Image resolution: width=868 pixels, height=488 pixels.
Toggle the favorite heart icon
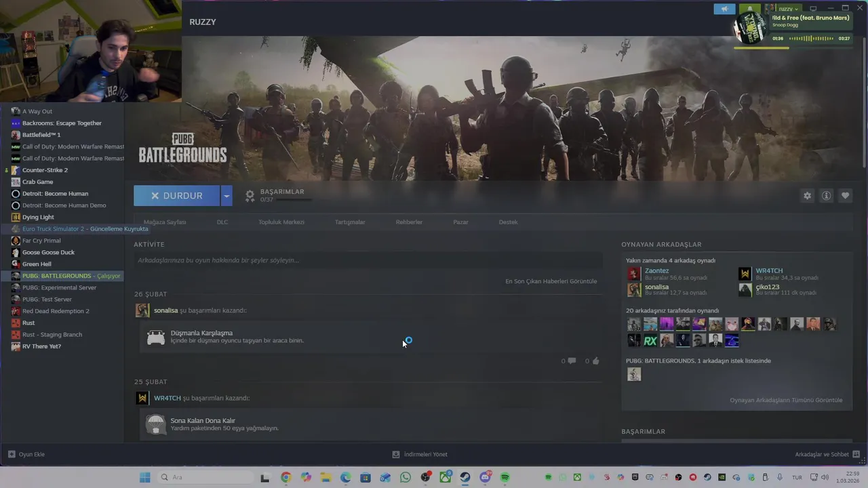tap(845, 196)
